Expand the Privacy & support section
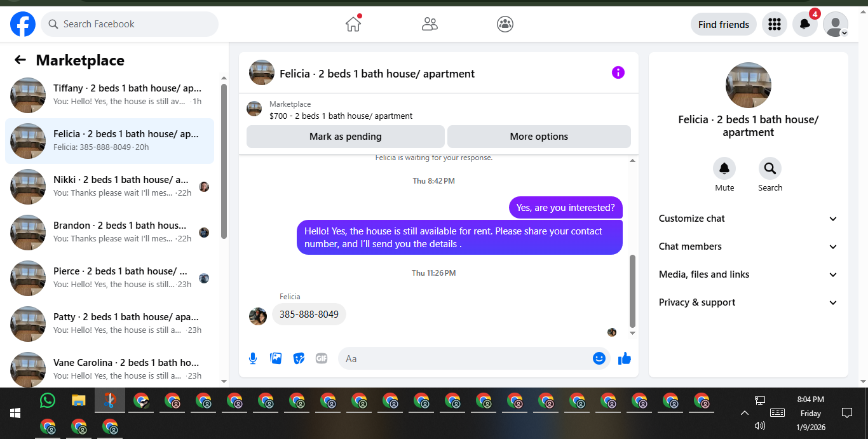This screenshot has width=868, height=439. 749,302
